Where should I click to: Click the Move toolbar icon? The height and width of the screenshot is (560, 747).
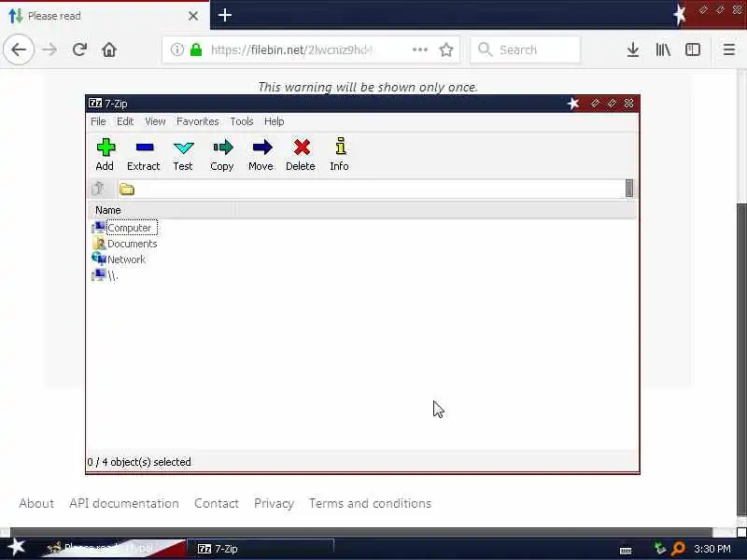click(261, 154)
